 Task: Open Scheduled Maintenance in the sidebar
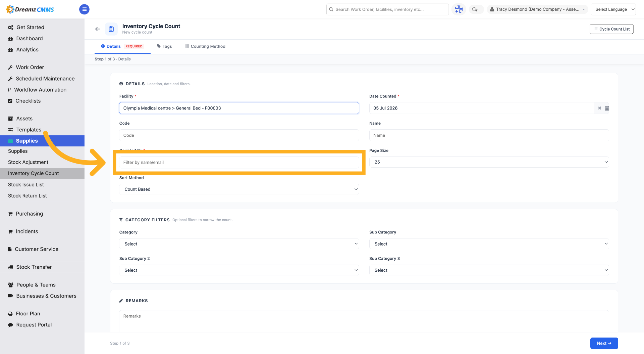point(45,78)
